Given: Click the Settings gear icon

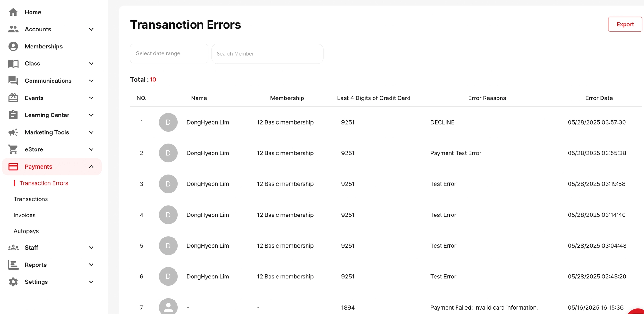Looking at the screenshot, I should (x=13, y=282).
